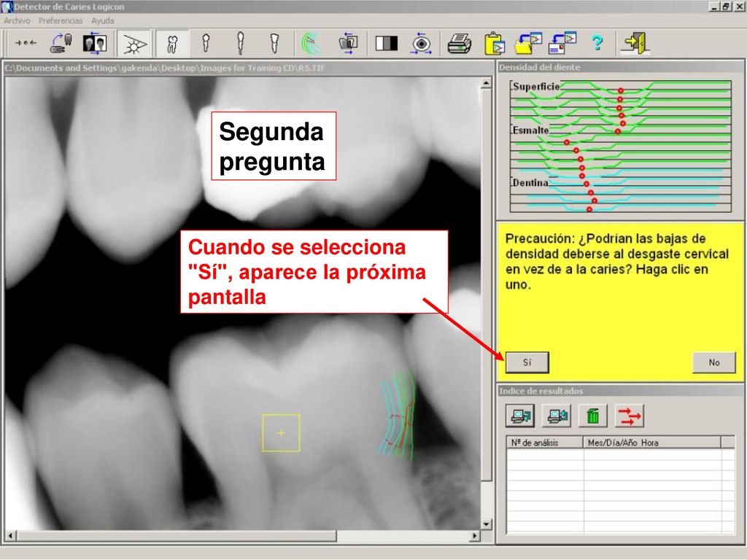747x560 pixels.
Task: Click the second computer transfer icon in results panel
Action: pos(557,416)
